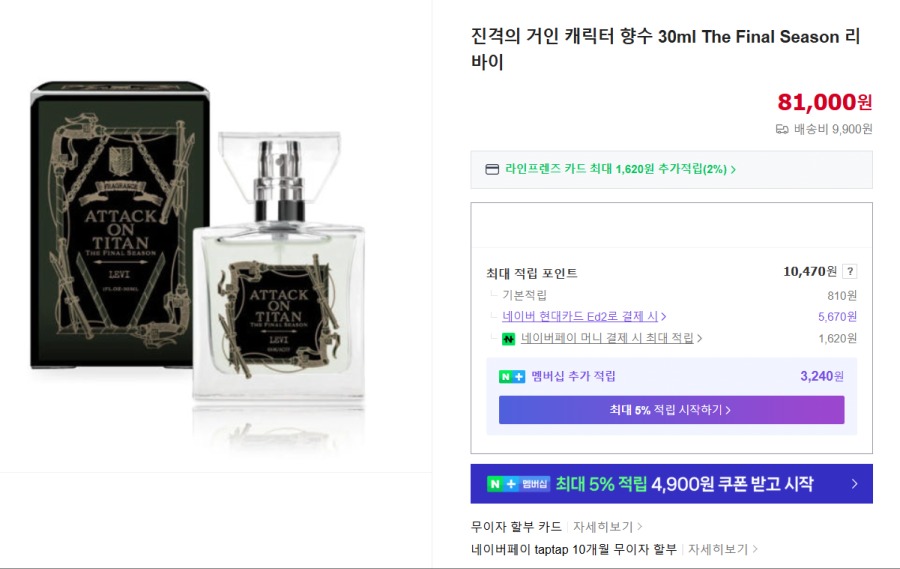Click the 3,240원 membership point amount
Viewport: 900px width, 569px height.
coord(822,377)
